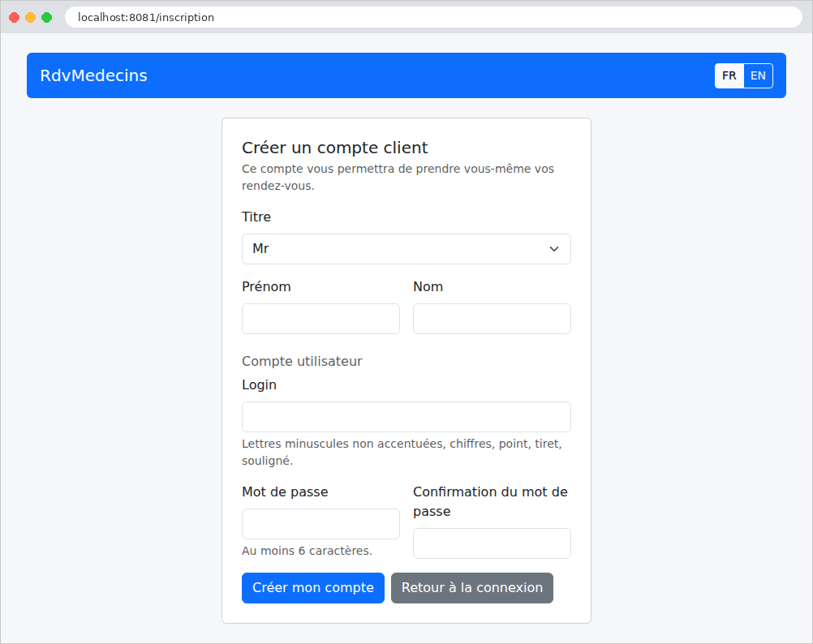This screenshot has width=813, height=644.
Task: Submit with Créer mon compte button
Action: pyautogui.click(x=312, y=587)
